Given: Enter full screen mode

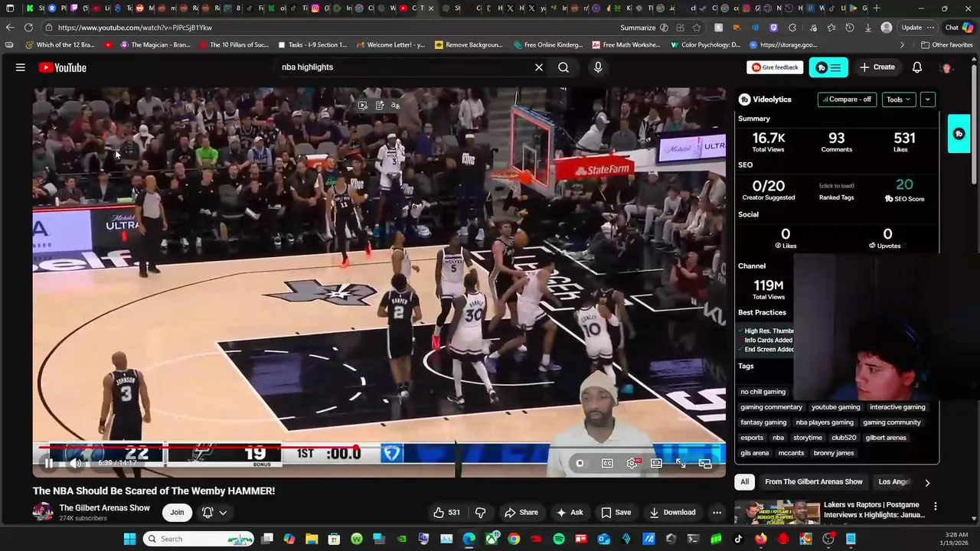Looking at the screenshot, I should 681,463.
